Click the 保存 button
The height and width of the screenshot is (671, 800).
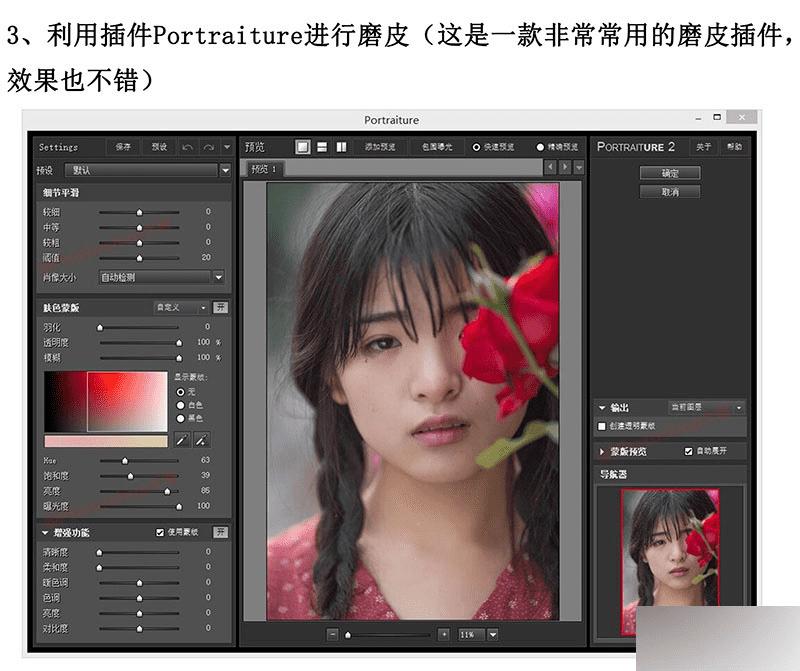[122, 147]
